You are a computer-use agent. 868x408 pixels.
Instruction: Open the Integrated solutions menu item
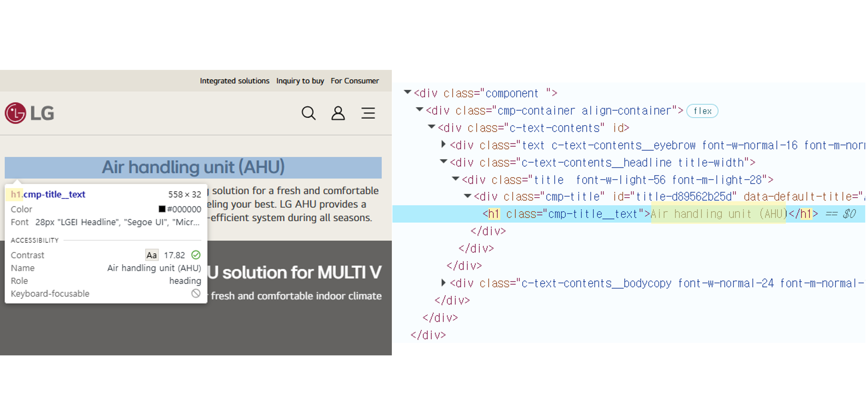click(x=234, y=81)
